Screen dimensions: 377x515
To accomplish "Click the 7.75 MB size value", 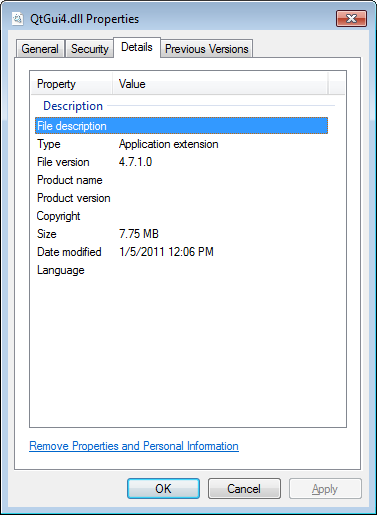I will (x=139, y=234).
